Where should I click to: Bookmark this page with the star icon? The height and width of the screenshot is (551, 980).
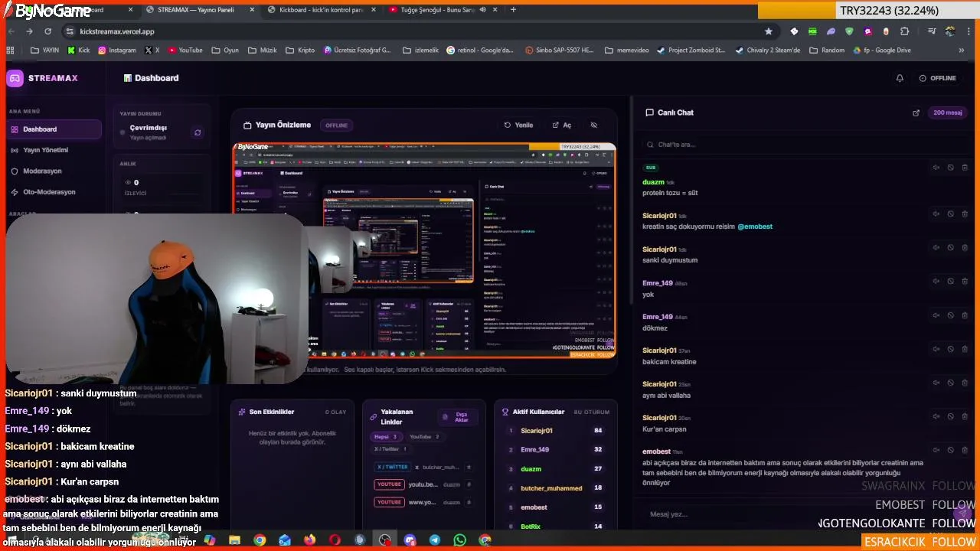click(769, 31)
